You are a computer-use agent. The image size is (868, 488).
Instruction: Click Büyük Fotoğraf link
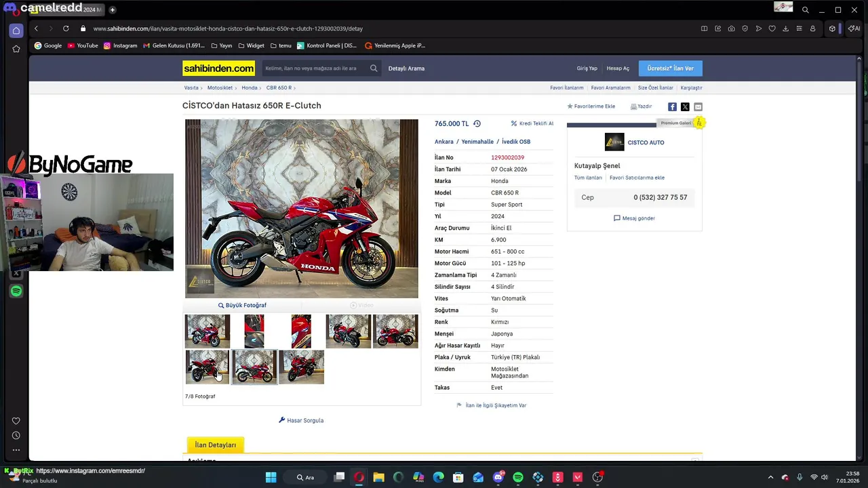pyautogui.click(x=242, y=305)
